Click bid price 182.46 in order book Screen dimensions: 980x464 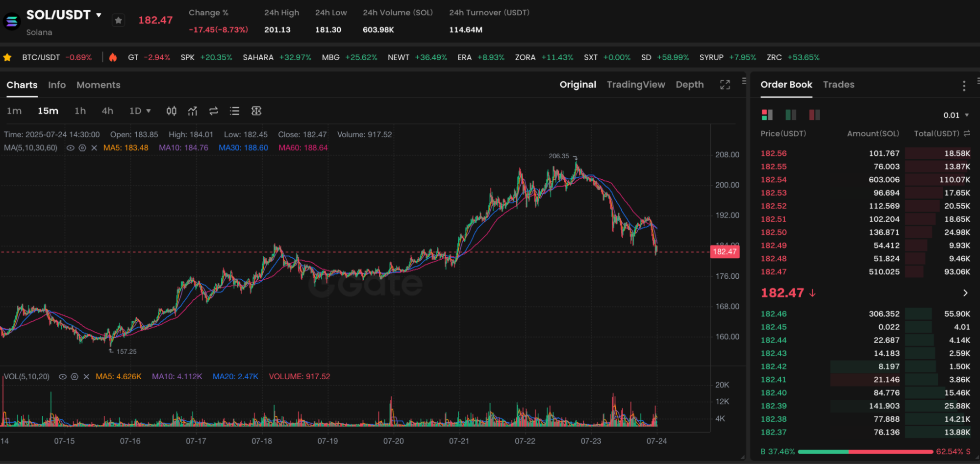coord(774,314)
